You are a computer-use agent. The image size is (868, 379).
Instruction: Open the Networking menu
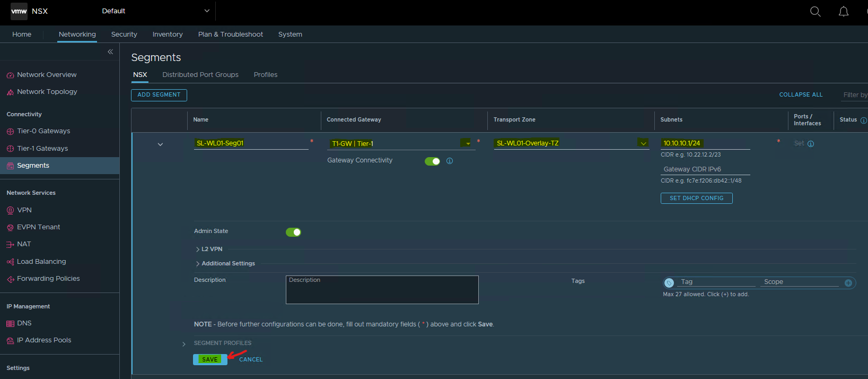point(77,35)
